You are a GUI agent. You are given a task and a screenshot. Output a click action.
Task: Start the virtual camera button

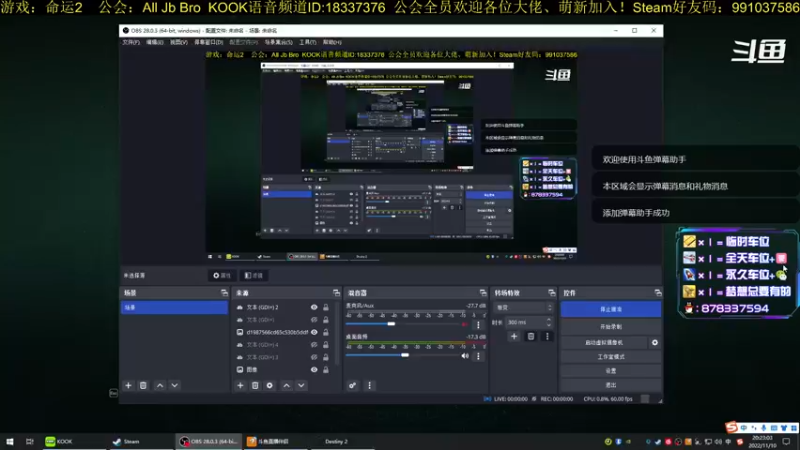tap(604, 342)
